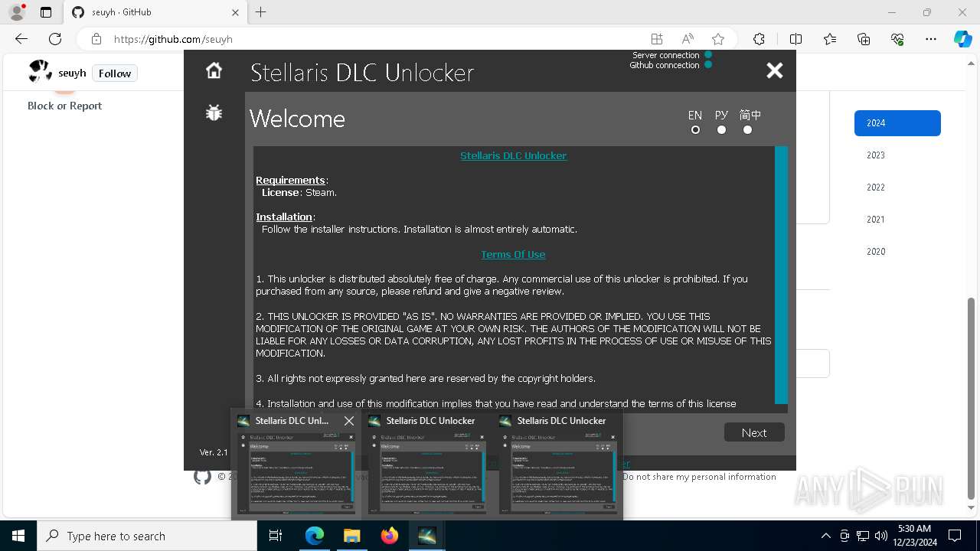Select the EN language option
The height and width of the screenshot is (551, 980).
[695, 129]
